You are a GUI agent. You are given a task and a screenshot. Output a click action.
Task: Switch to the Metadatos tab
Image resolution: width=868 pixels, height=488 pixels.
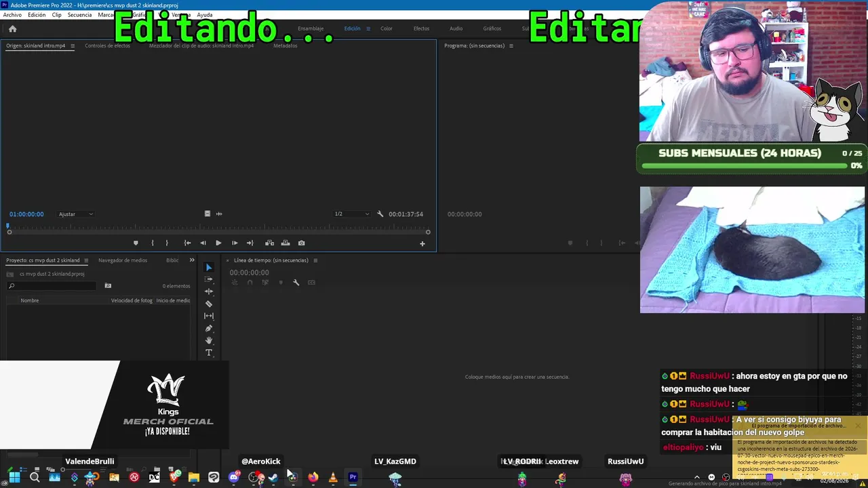[x=285, y=46]
